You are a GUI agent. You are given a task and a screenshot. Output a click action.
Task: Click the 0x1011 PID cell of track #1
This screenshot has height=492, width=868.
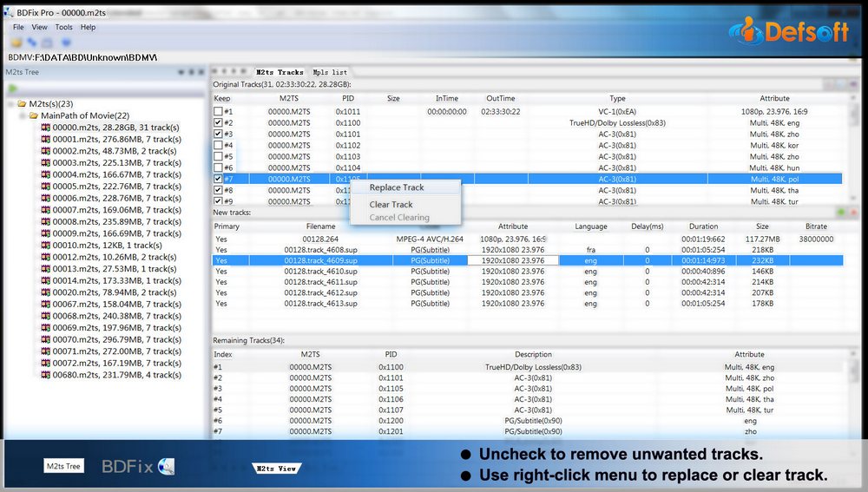(348, 112)
